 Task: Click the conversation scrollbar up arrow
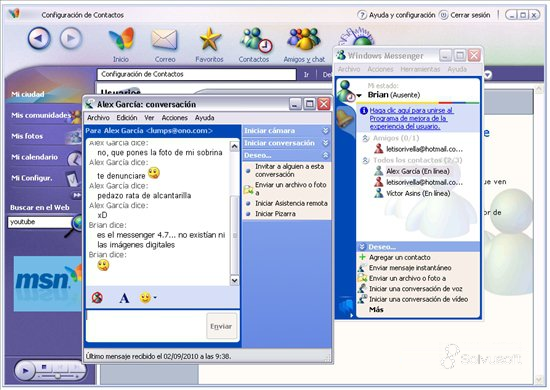click(234, 146)
